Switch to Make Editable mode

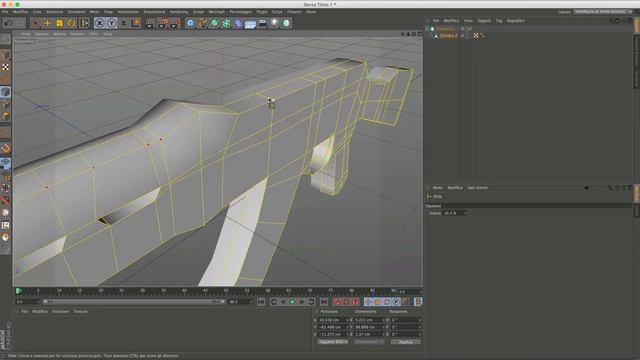(x=5, y=39)
